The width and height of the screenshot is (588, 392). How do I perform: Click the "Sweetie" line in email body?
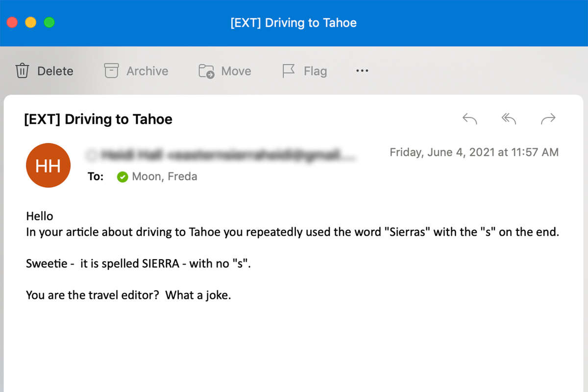click(x=139, y=264)
